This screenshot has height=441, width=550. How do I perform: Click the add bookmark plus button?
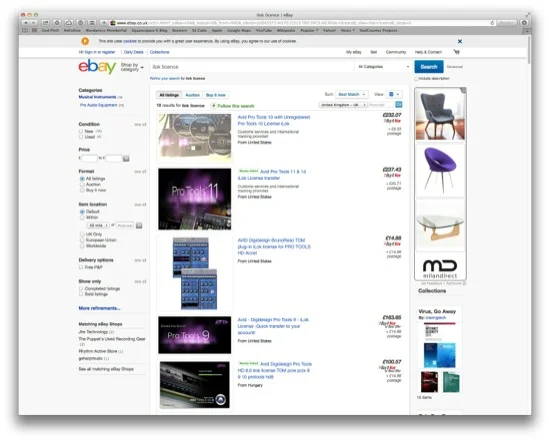pos(104,23)
